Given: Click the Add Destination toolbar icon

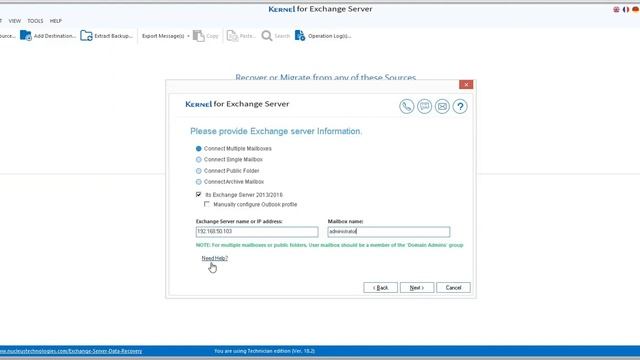Looking at the screenshot, I should pyautogui.click(x=26, y=36).
